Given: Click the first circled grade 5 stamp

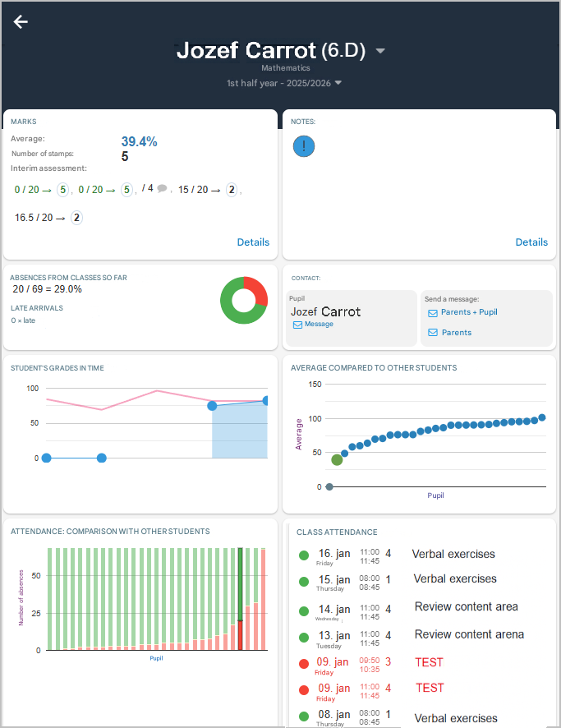Looking at the screenshot, I should click(x=62, y=190).
